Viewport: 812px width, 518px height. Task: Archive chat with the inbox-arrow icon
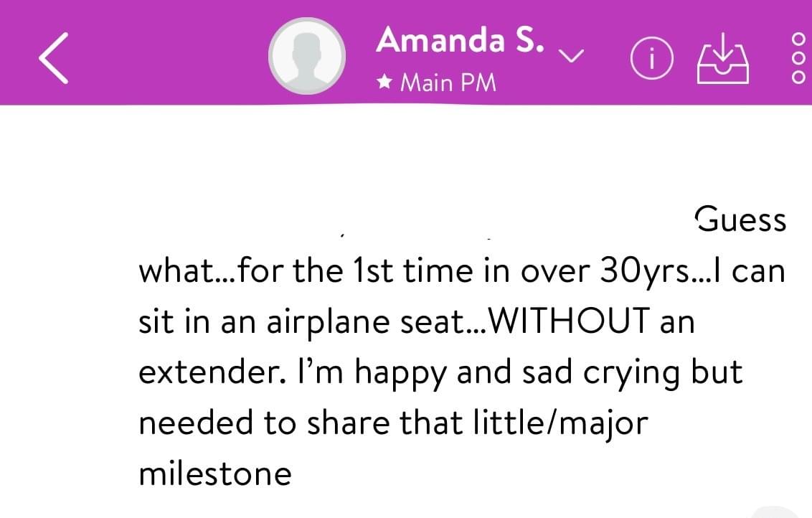pos(723,58)
